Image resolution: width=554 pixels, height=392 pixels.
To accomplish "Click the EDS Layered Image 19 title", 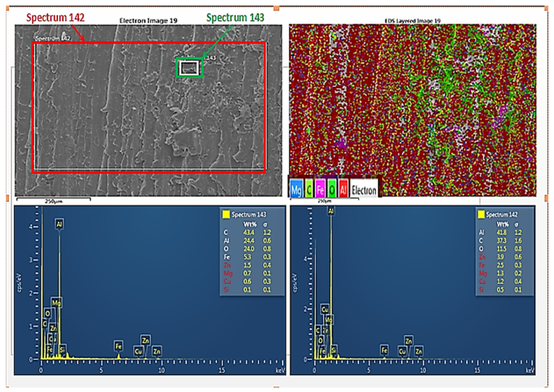I will (412, 21).
